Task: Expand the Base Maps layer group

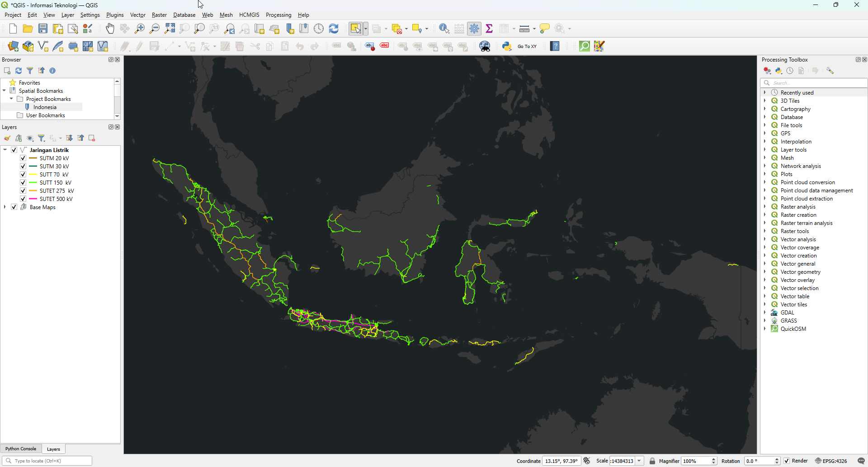Action: click(x=5, y=207)
